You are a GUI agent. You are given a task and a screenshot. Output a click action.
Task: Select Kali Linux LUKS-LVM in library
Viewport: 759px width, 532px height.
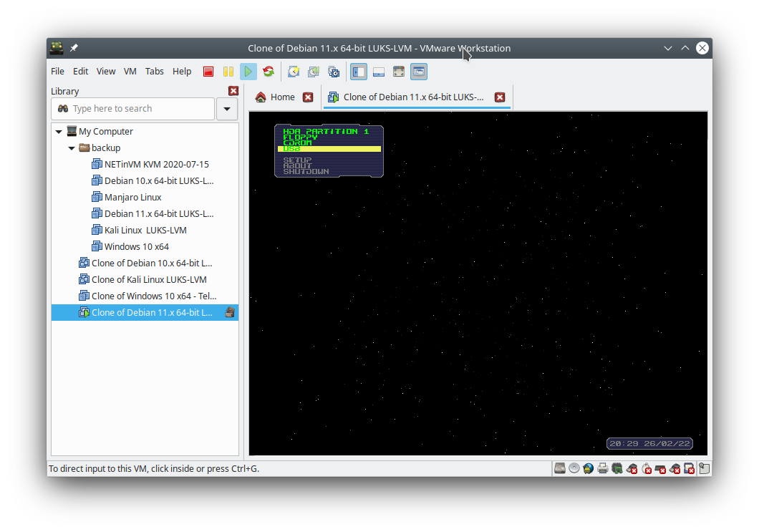coord(145,231)
